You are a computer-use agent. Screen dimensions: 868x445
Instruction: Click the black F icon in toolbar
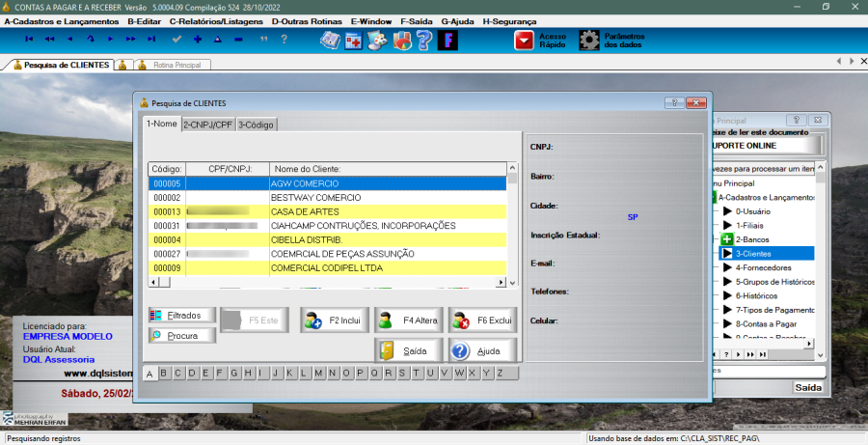coord(448,41)
